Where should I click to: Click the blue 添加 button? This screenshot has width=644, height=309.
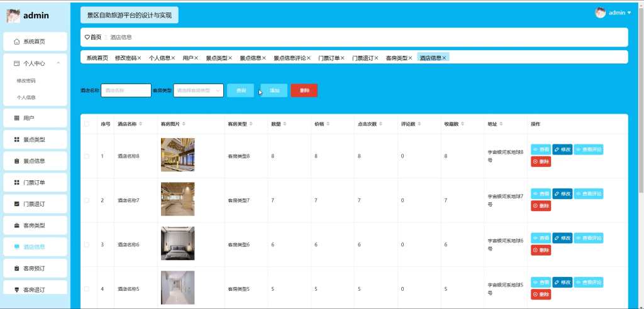tap(274, 90)
